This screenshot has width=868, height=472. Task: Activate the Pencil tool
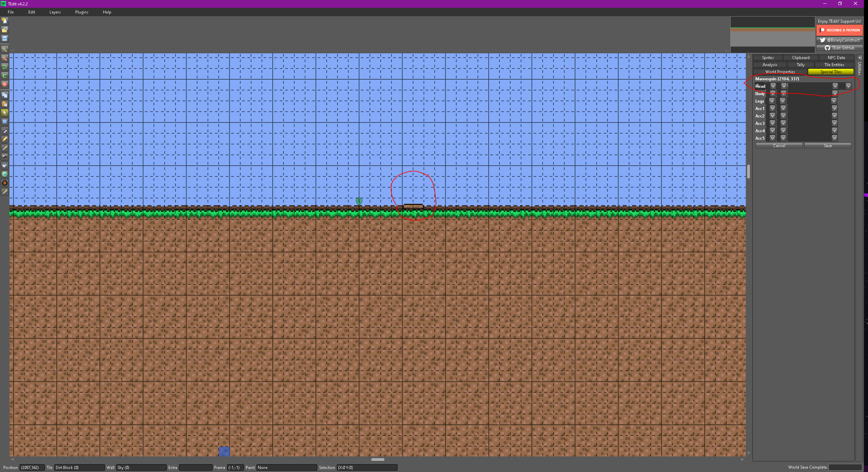5,139
